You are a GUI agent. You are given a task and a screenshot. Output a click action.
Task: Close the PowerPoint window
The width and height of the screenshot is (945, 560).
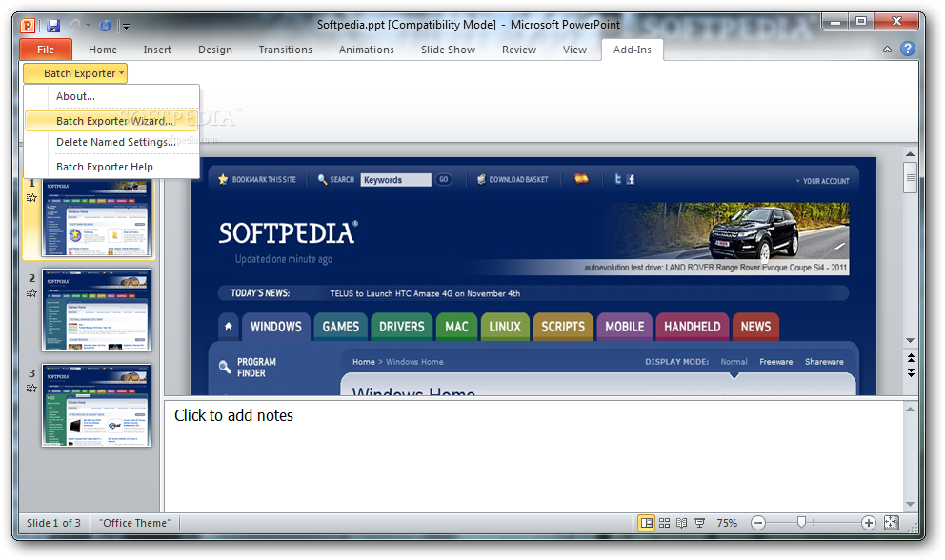pos(896,22)
